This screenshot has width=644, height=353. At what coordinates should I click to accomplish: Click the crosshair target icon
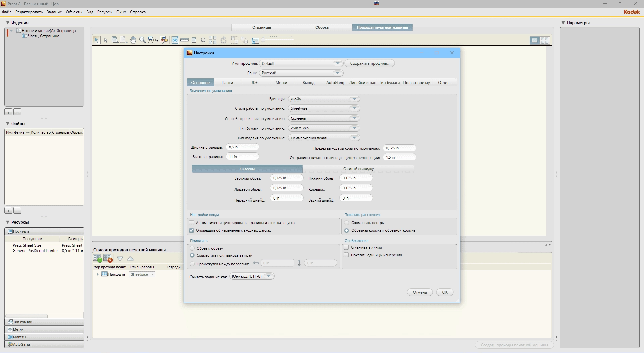pos(203,40)
